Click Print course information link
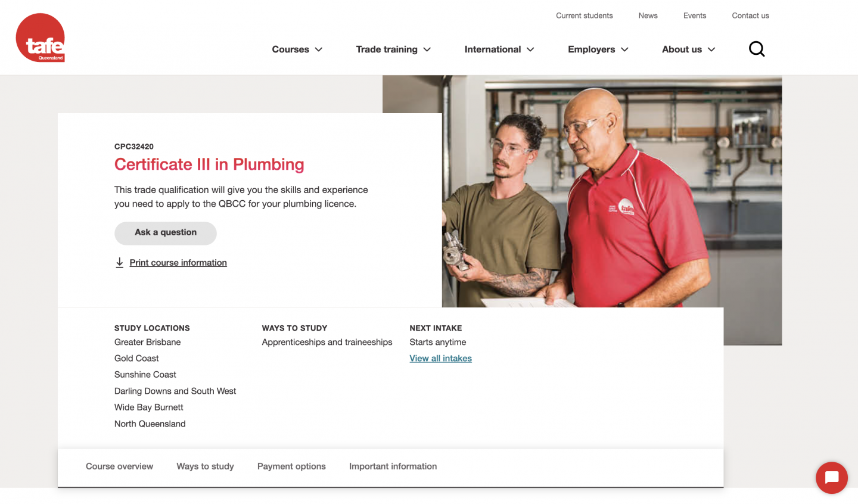This screenshot has width=858, height=504. [x=178, y=263]
